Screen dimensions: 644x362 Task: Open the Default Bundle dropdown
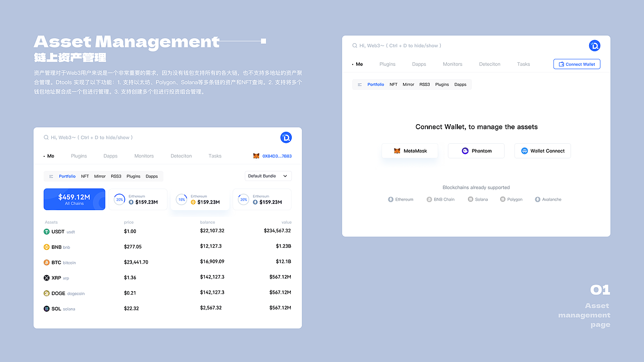coord(268,176)
